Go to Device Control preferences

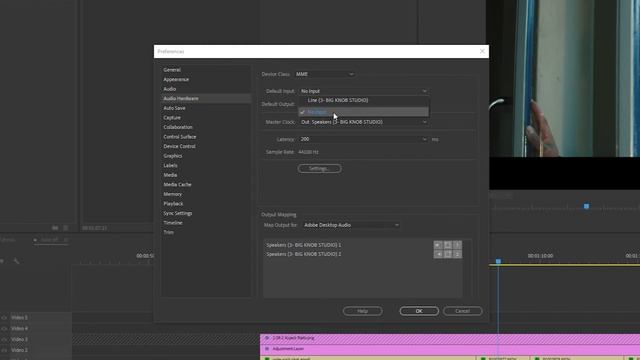(179, 146)
